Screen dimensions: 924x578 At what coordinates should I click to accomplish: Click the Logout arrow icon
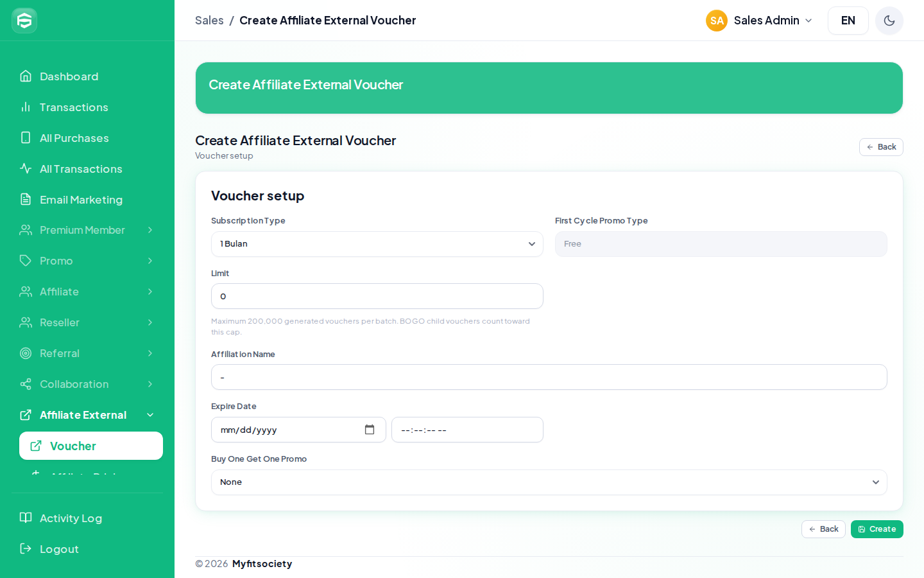click(x=26, y=549)
